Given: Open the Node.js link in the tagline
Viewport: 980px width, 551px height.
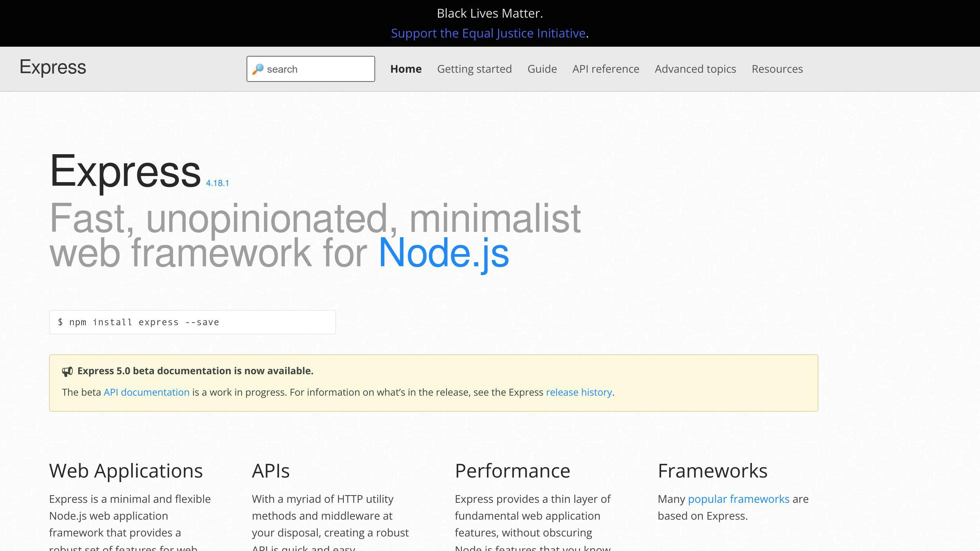Looking at the screenshot, I should 443,253.
